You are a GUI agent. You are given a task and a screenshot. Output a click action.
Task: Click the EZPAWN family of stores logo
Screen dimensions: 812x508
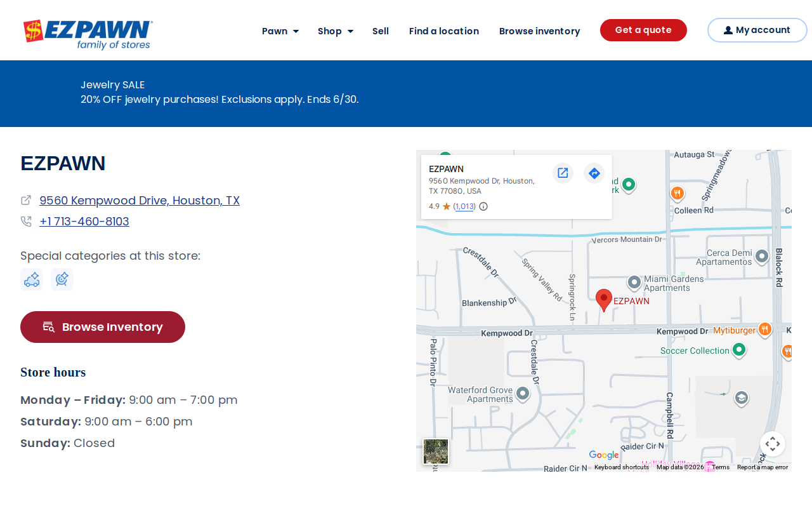click(88, 34)
